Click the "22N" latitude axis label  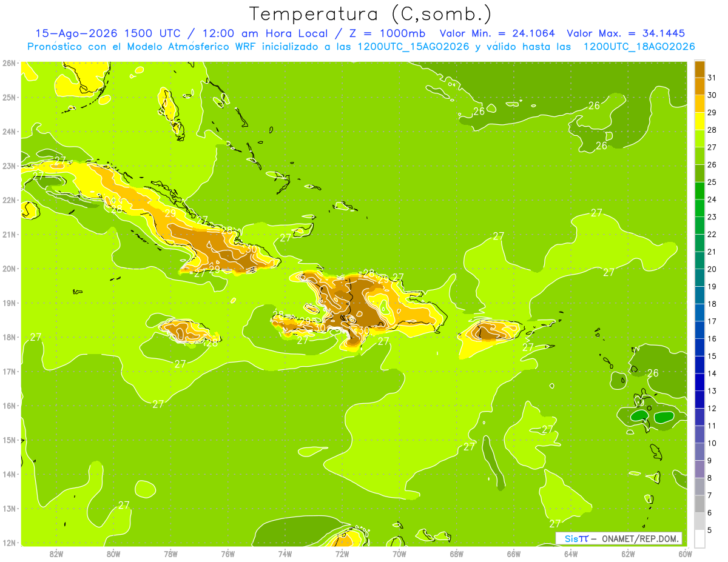pyautogui.click(x=9, y=200)
